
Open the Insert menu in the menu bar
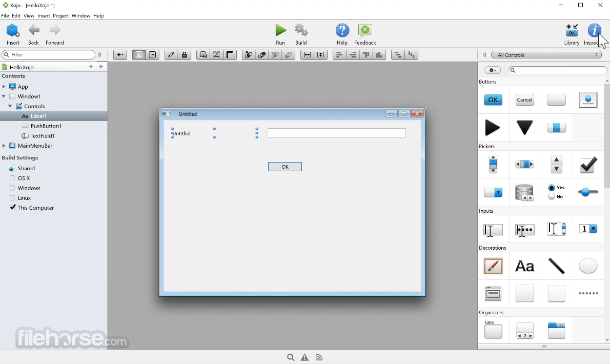point(44,15)
